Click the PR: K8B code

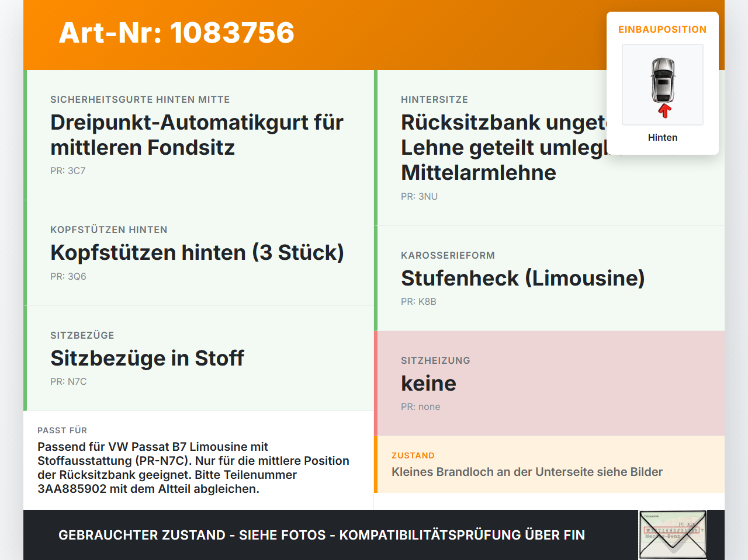[x=418, y=301]
